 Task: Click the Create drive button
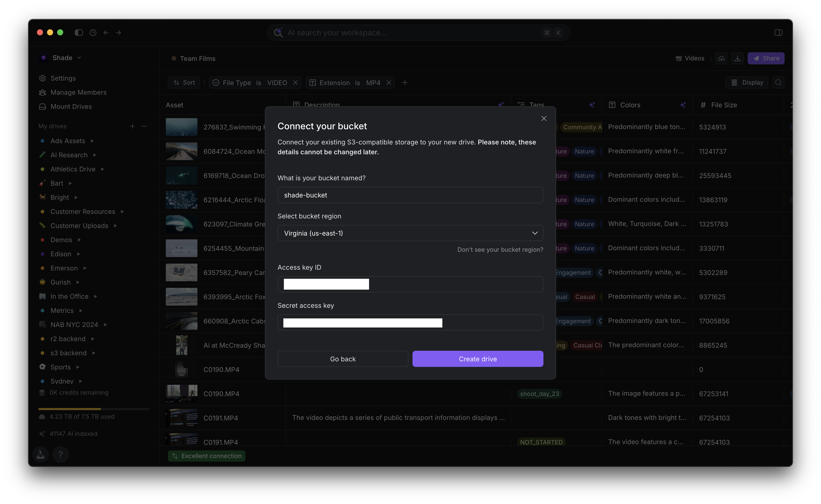[477, 359]
